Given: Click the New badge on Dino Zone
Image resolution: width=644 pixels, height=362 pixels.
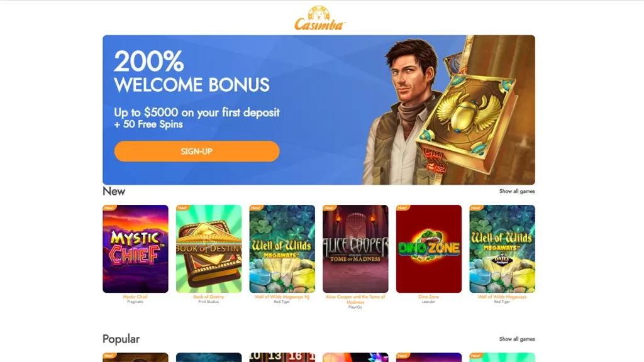Looking at the screenshot, I should click(402, 208).
